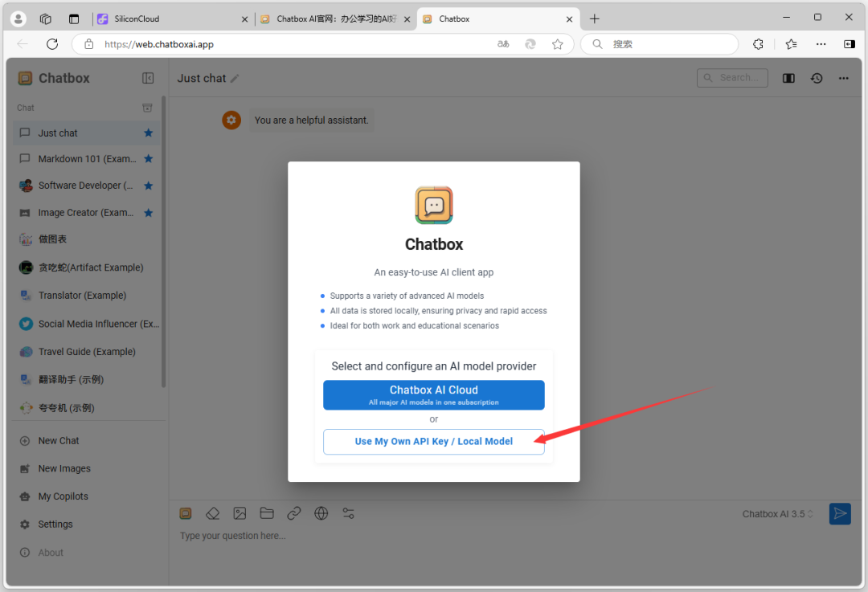This screenshot has width=868, height=592.
Task: Unstar the Markdown 101 conversation
Action: pyautogui.click(x=149, y=159)
